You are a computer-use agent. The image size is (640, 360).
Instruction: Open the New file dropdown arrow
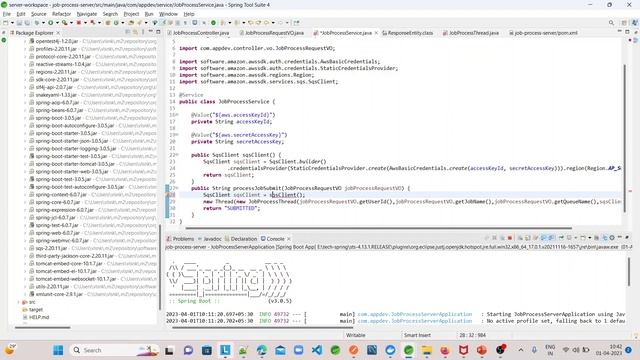pos(12,23)
